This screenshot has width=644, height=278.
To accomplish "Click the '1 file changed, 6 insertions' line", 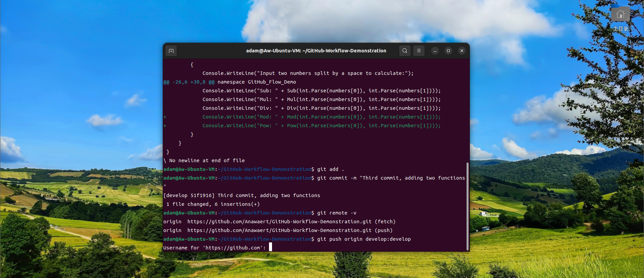I will [213, 204].
